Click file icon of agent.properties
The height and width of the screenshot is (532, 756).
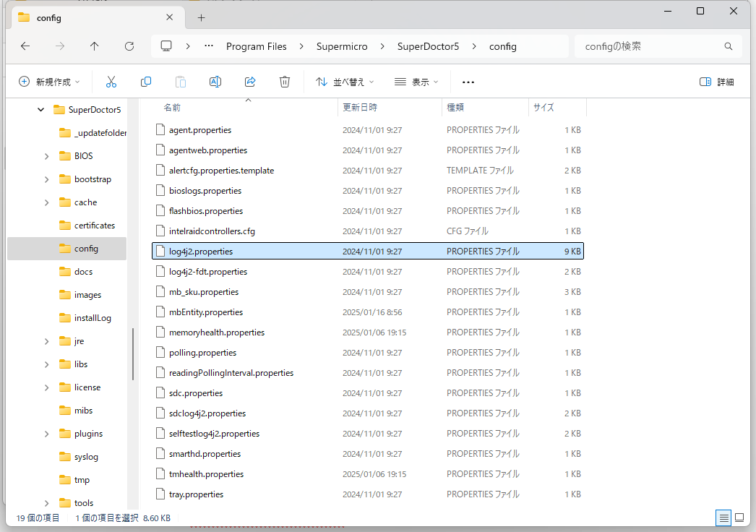[160, 129]
